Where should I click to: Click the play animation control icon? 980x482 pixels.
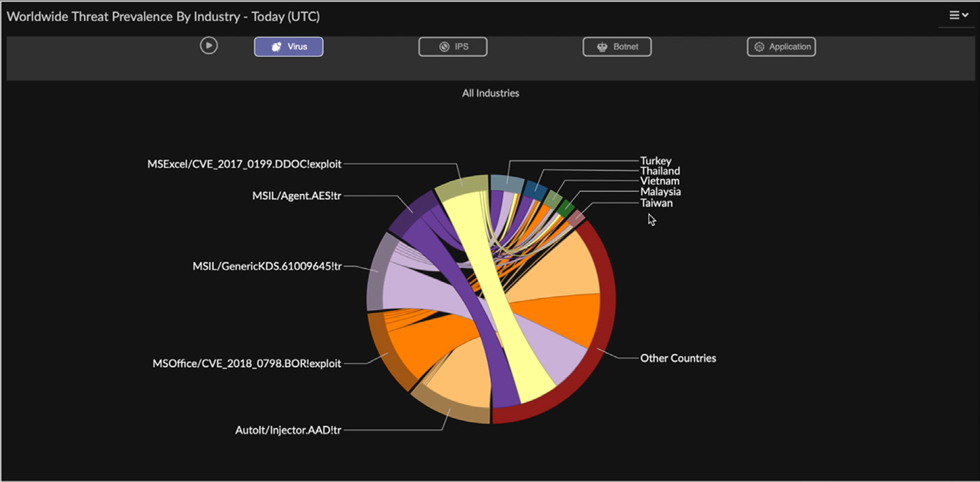click(x=209, y=45)
